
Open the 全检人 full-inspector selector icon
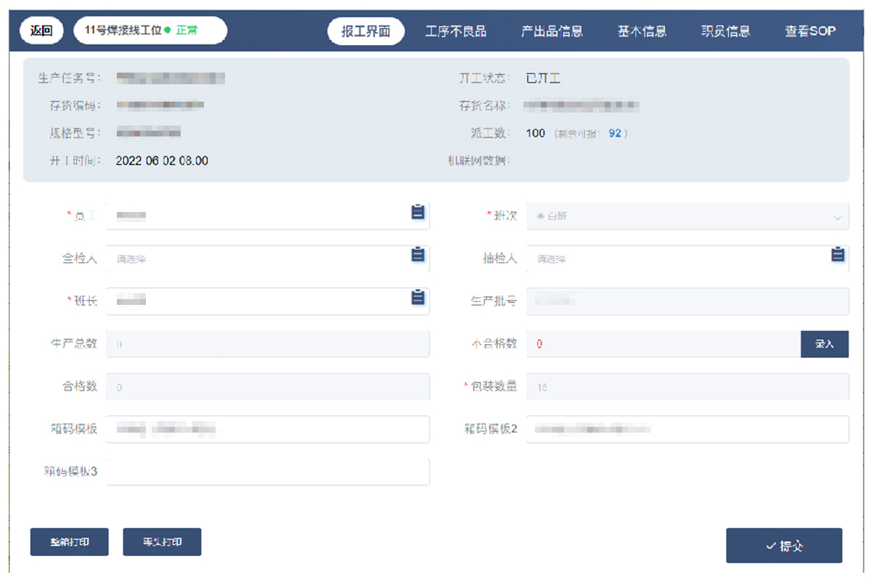click(x=417, y=256)
